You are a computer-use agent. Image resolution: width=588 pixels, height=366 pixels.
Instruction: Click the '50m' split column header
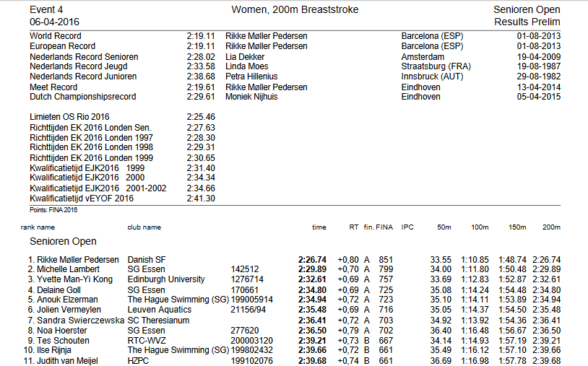tap(444, 227)
